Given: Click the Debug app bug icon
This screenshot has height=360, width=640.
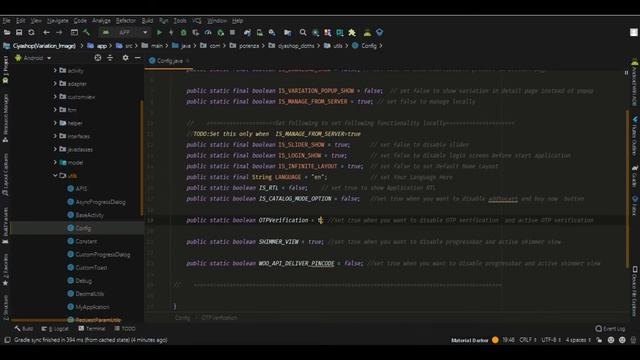Looking at the screenshot, I should (x=184, y=32).
